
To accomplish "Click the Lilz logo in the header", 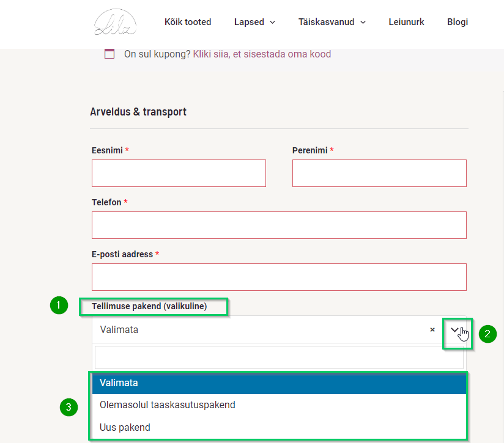I will pos(115,23).
